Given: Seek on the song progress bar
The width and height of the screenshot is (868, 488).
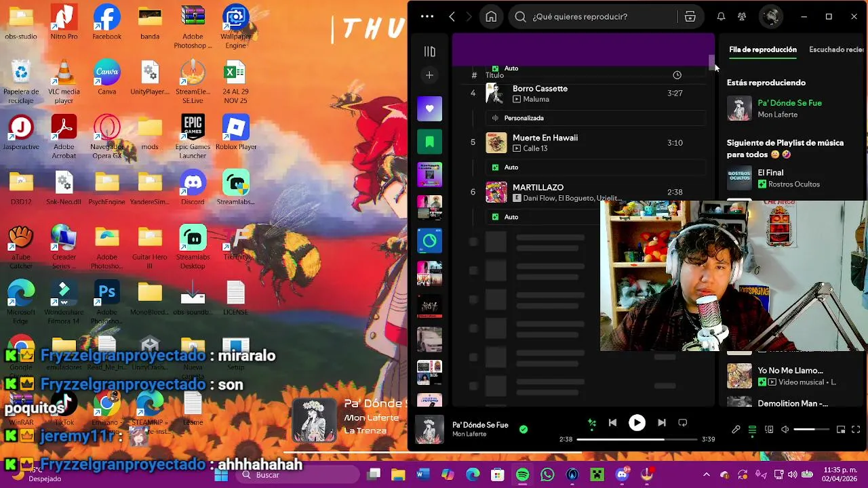Looking at the screenshot, I should click(x=637, y=439).
